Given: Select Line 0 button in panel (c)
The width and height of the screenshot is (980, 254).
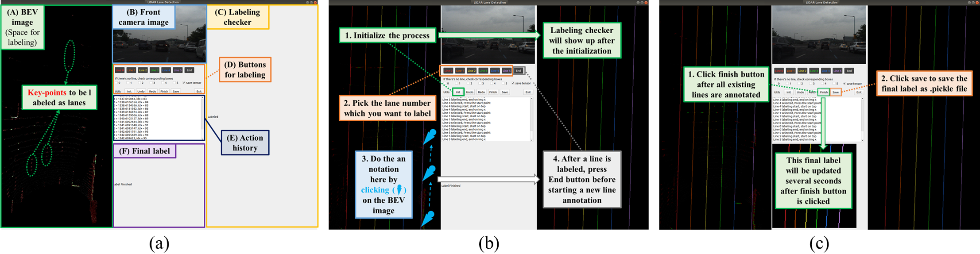Looking at the screenshot, I should pos(779,71).
